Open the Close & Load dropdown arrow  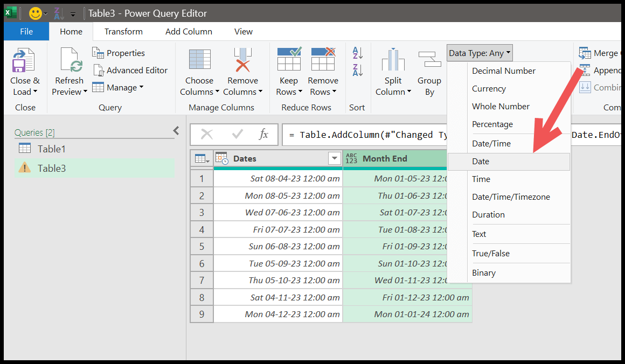click(x=35, y=92)
